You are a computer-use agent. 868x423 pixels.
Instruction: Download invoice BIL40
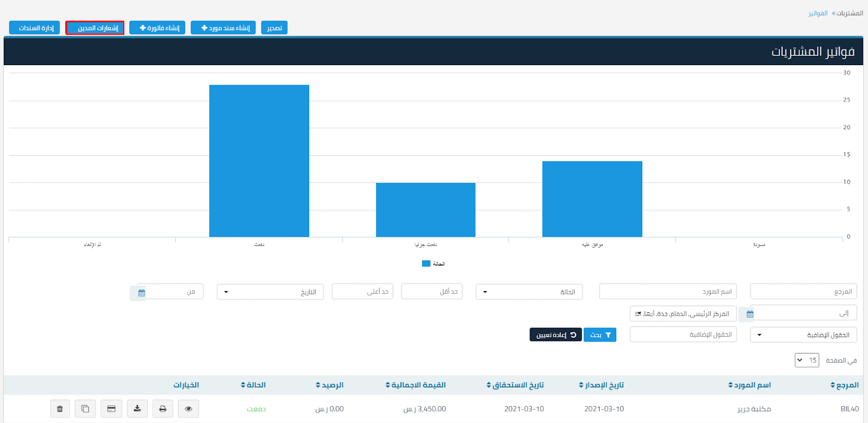pyautogui.click(x=137, y=409)
